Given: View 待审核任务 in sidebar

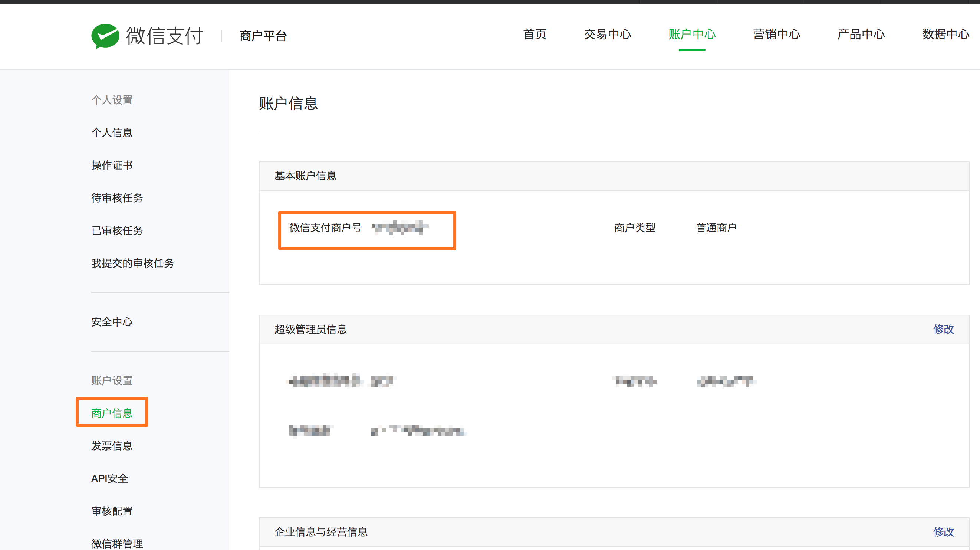Looking at the screenshot, I should [117, 198].
